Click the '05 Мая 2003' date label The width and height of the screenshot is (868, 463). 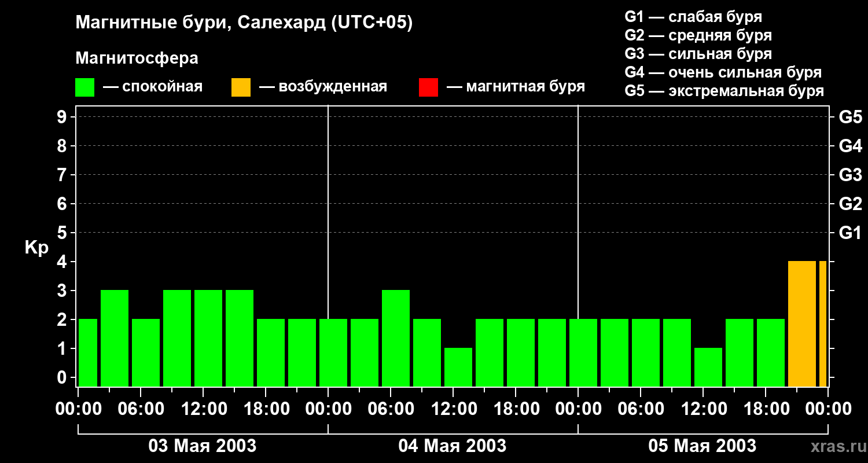(703, 446)
